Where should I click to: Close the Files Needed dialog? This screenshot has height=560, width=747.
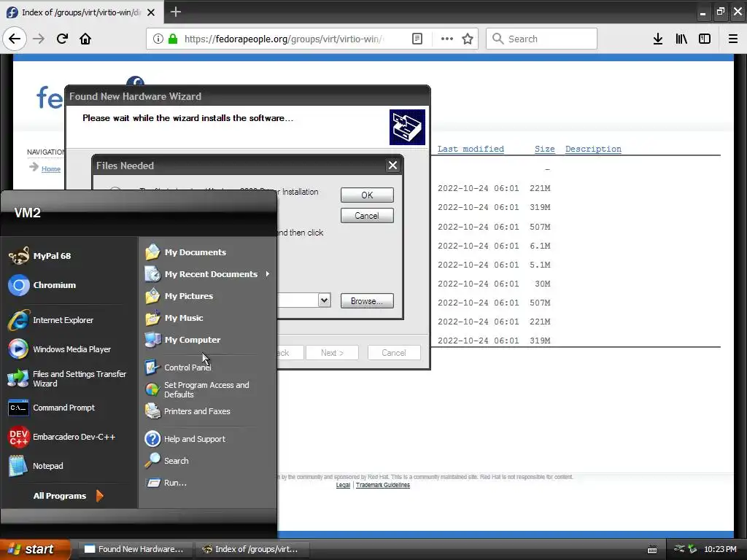(x=392, y=166)
